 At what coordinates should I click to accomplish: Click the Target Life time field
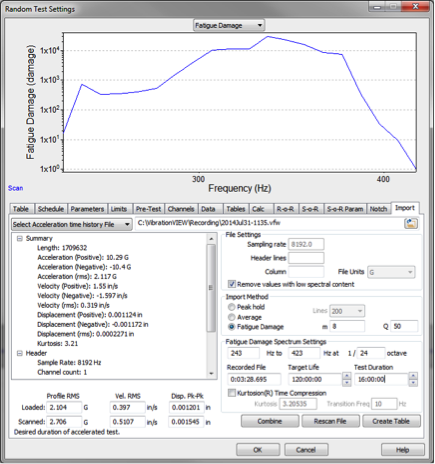point(315,379)
